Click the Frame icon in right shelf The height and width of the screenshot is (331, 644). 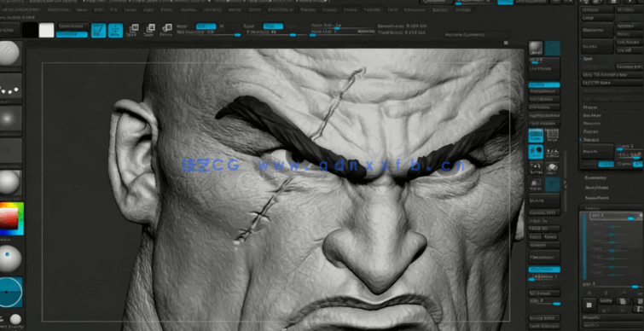[x=536, y=168]
